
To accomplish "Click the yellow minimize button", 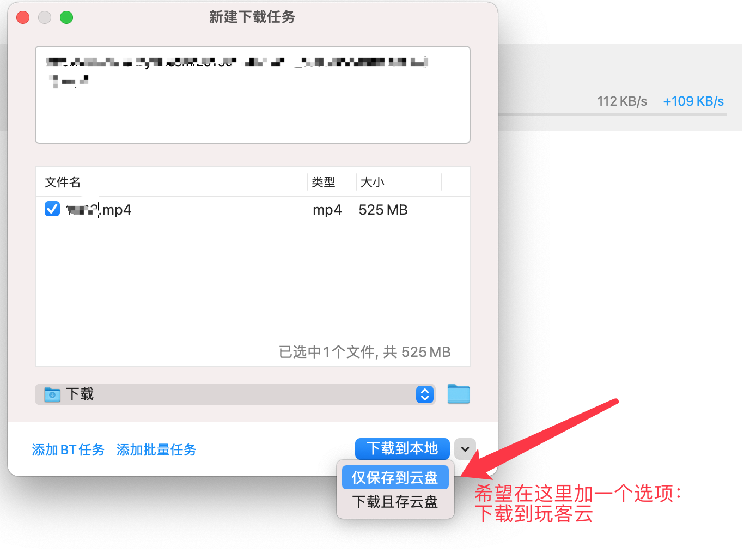I will coord(44,17).
